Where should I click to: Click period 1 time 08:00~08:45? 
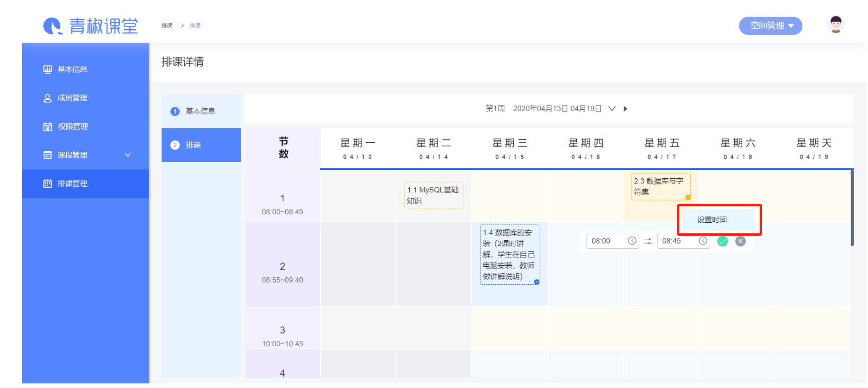tap(282, 212)
